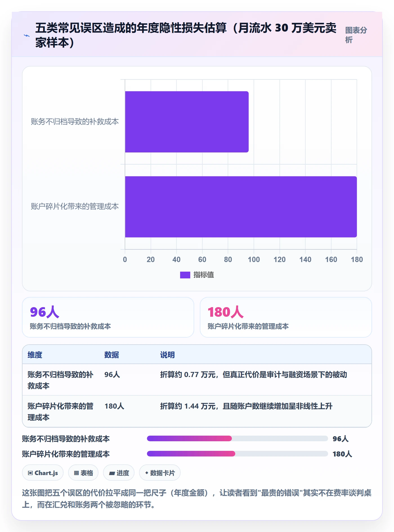Click the chart title 五类常见误区

coord(186,35)
